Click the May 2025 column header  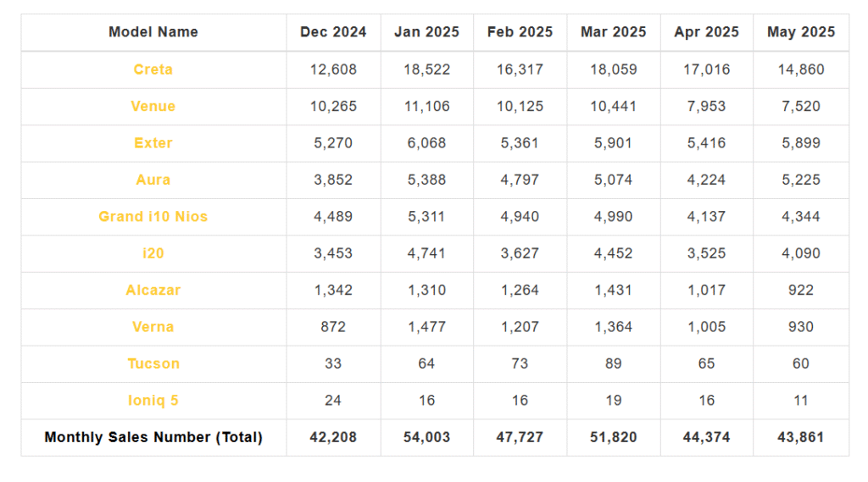click(x=800, y=32)
